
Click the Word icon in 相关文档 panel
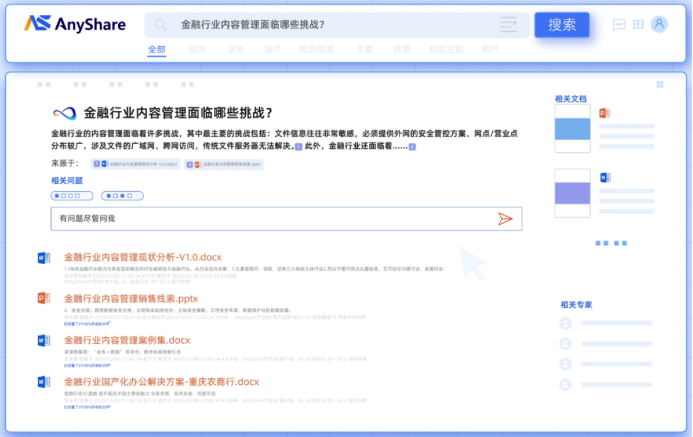[x=605, y=178]
